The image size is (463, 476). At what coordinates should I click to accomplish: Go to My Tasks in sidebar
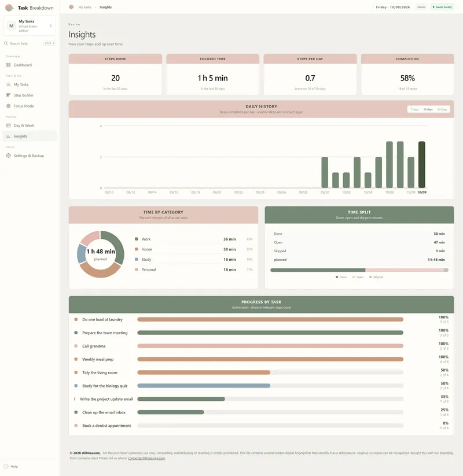tap(30, 84)
